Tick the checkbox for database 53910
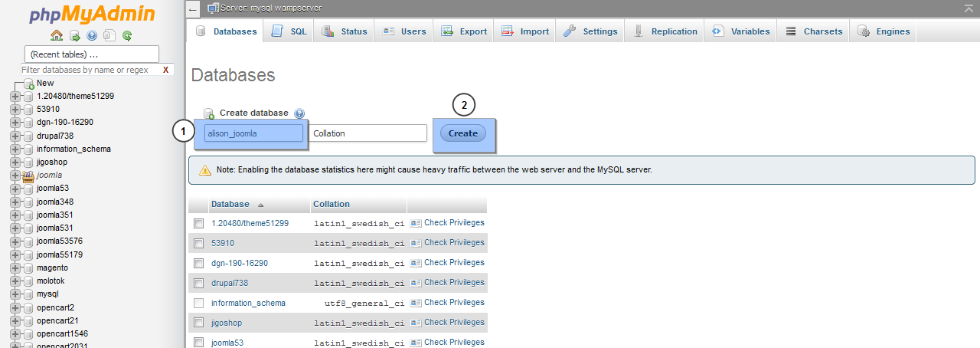The image size is (980, 348). click(198, 243)
